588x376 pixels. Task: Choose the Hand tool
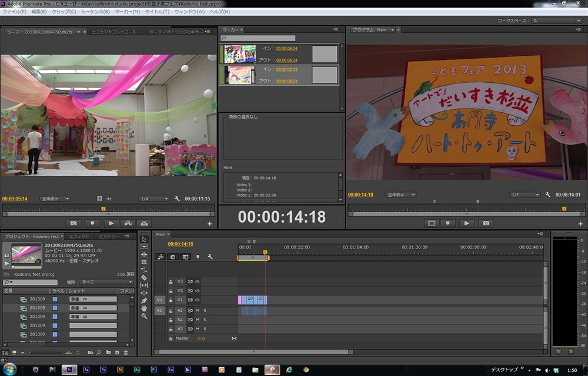144,308
